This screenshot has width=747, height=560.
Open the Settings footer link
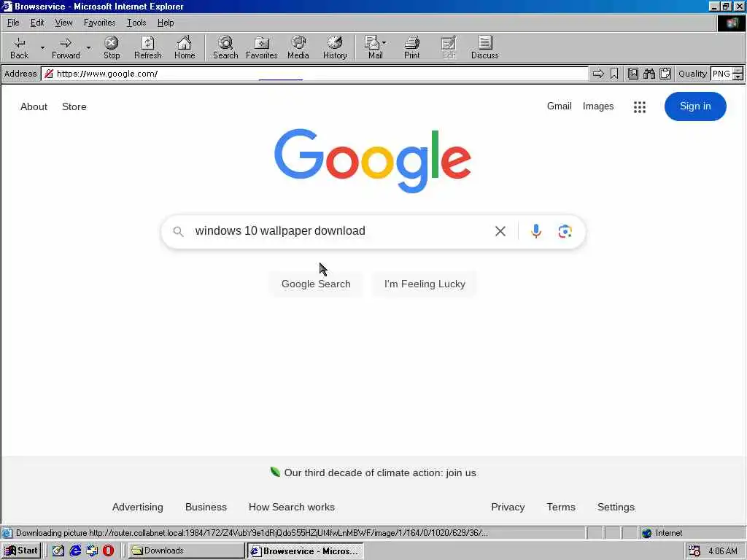tap(616, 507)
